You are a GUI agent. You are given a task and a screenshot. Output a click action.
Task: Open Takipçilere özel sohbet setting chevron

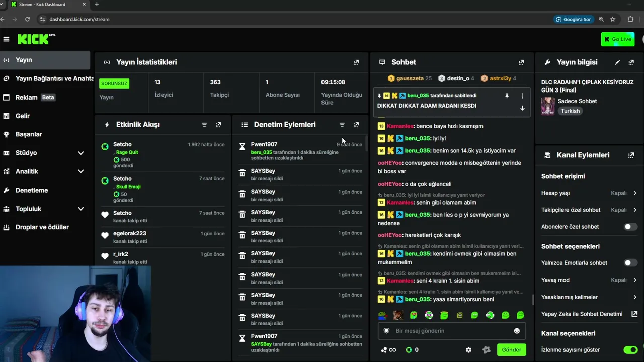[x=635, y=210]
